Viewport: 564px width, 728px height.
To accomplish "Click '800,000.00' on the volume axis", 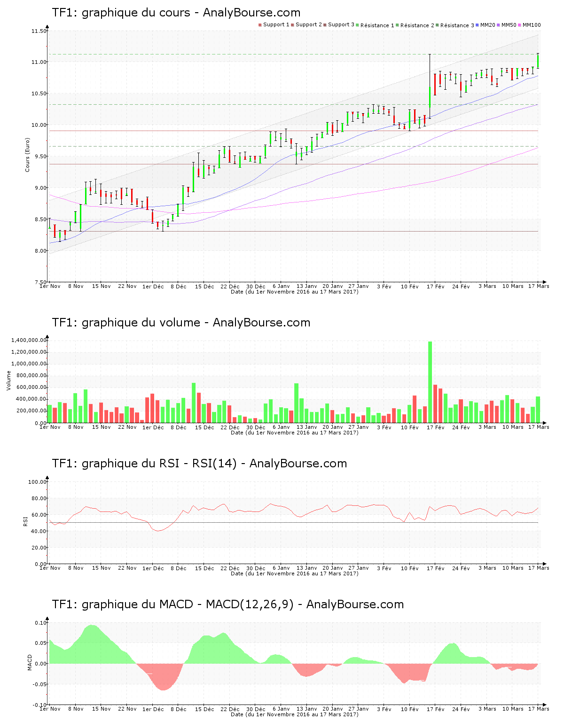I will click(x=32, y=375).
